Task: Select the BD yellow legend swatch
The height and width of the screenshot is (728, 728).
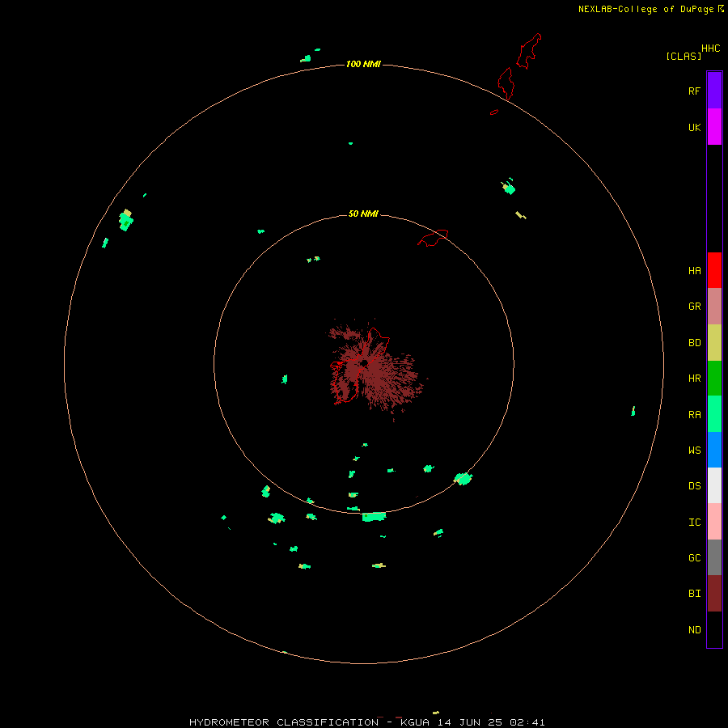Action: (x=714, y=342)
